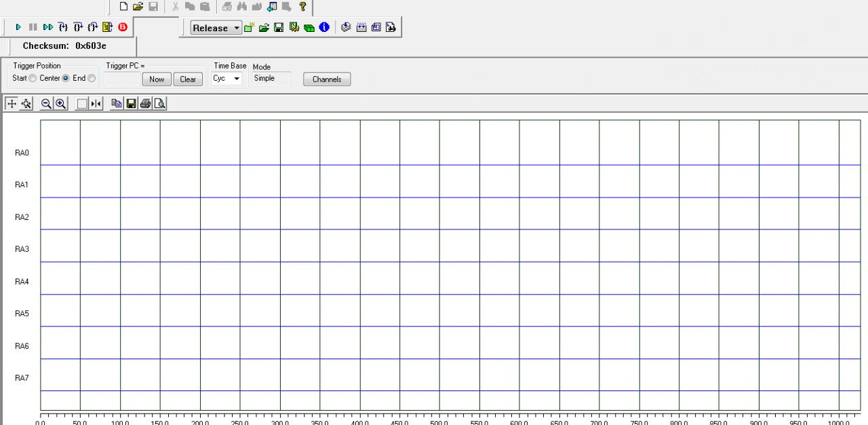This screenshot has height=425, width=868.
Task: Click the RA6 channel label
Action: [22, 346]
